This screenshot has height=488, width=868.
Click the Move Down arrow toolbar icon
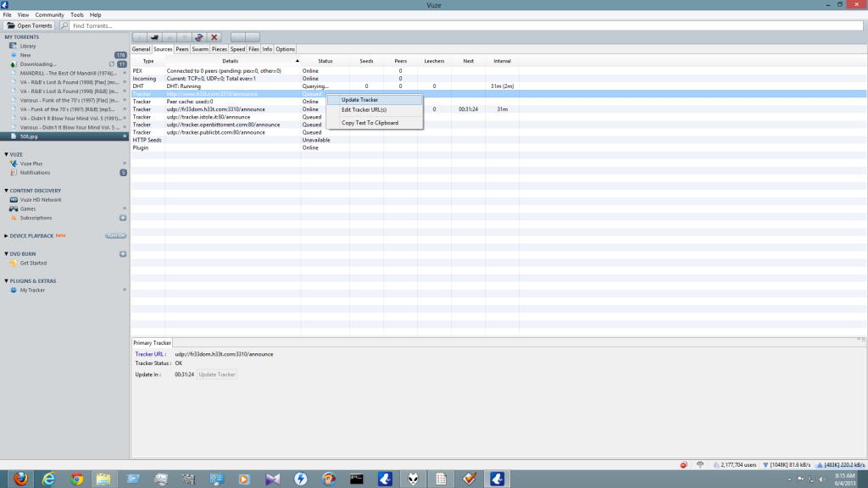184,37
